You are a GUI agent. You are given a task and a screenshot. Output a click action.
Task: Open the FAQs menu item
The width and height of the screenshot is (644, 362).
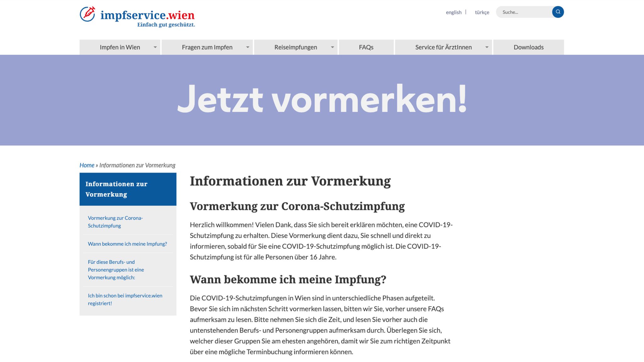pos(366,47)
